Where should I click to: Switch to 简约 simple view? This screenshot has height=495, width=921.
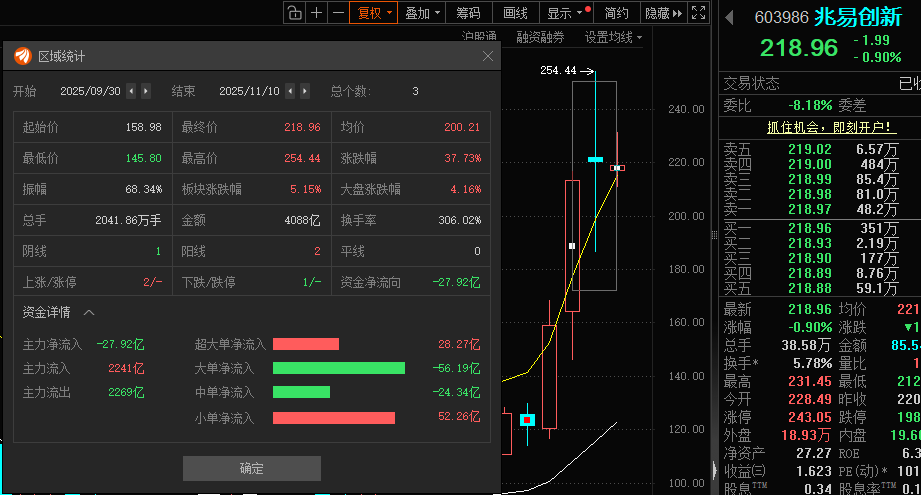[x=617, y=12]
